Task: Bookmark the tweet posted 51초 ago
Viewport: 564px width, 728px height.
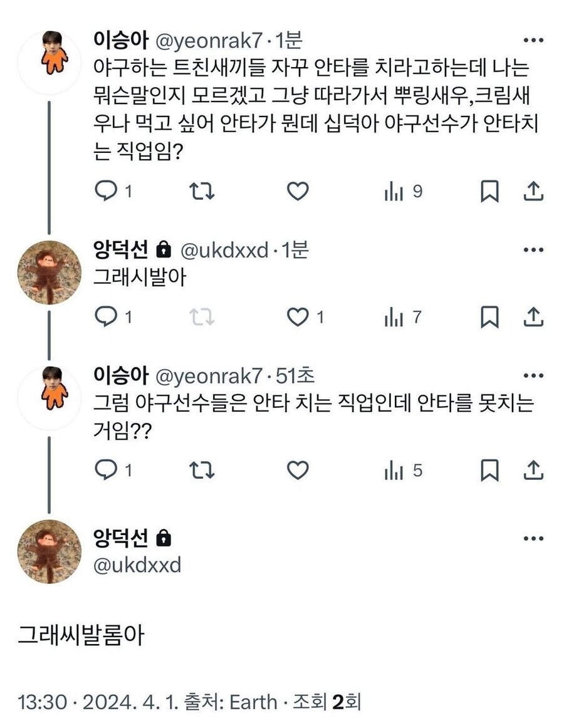Action: pyautogui.click(x=489, y=469)
